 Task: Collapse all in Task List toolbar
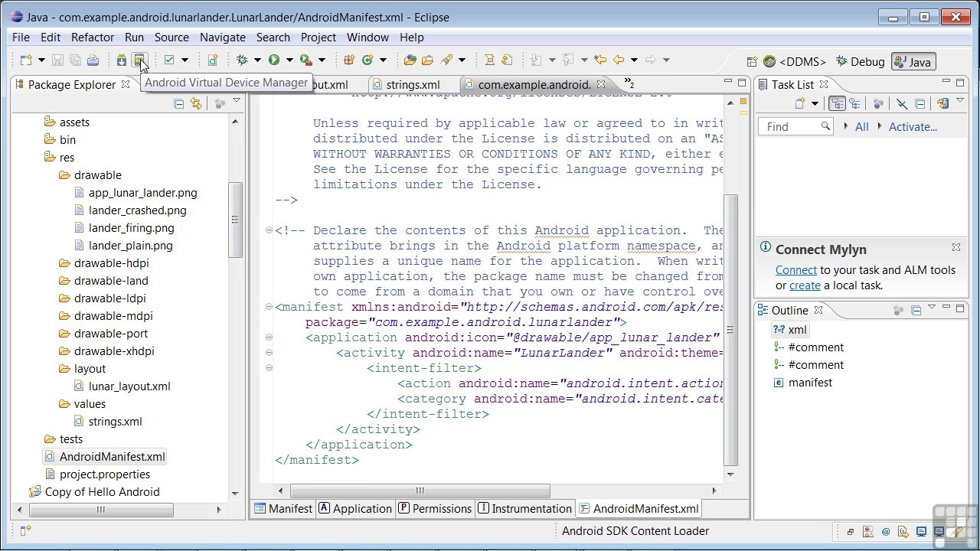(x=920, y=103)
